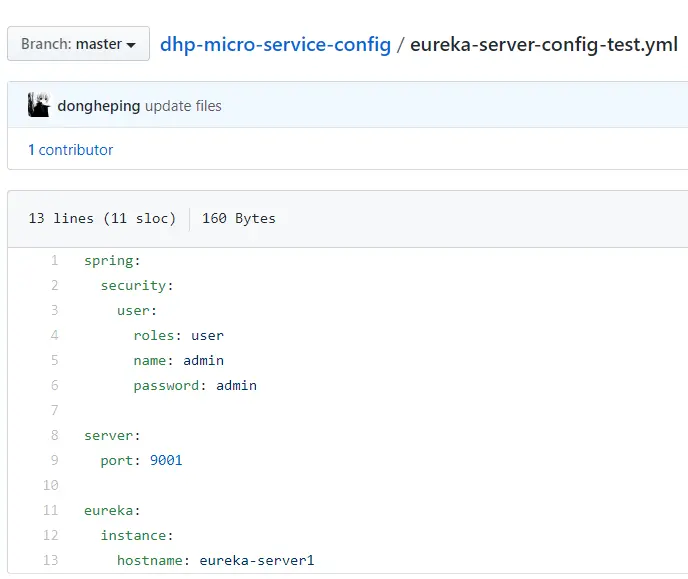Highlight line 9 with port setting
Viewport: 688px width, 579px height.
pos(54,461)
